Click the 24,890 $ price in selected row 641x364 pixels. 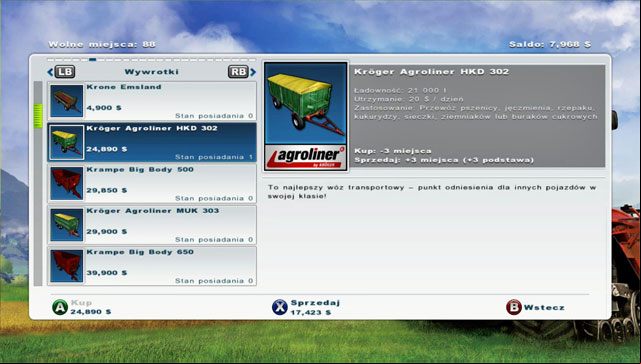pos(107,149)
